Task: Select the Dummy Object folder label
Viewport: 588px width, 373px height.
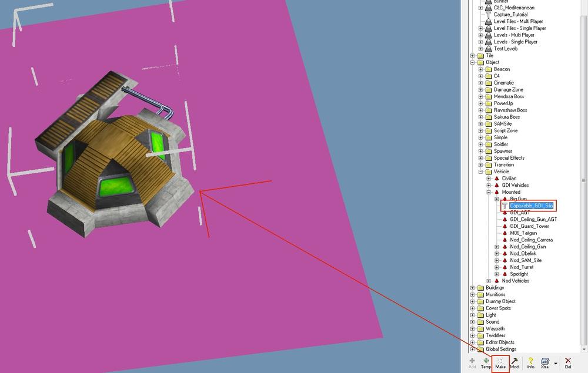Action: pos(500,301)
